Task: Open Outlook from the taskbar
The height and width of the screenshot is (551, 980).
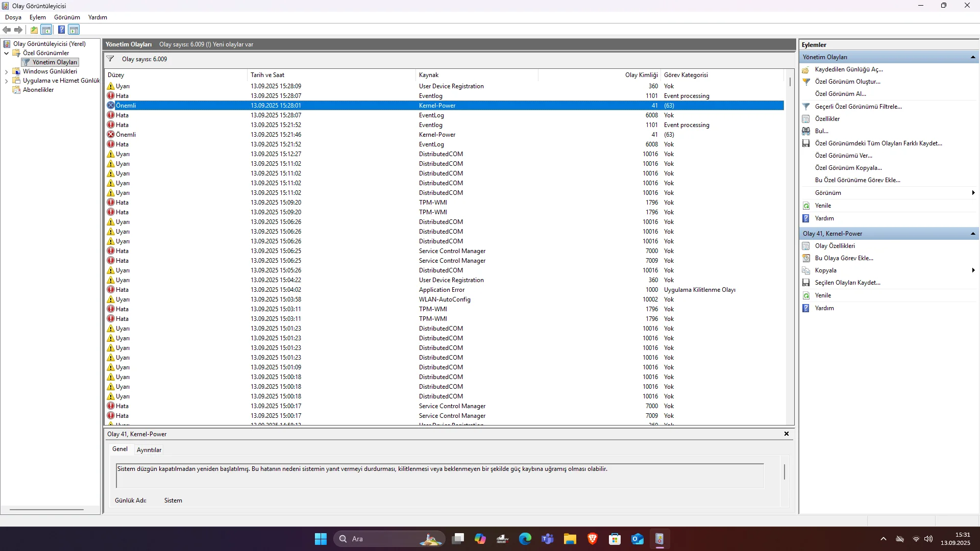Action: tap(637, 539)
